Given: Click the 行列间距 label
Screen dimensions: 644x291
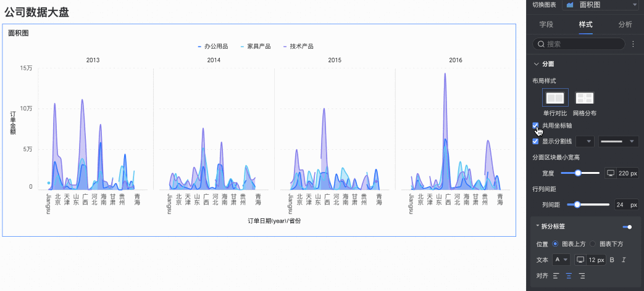Looking at the screenshot, I should tap(544, 189).
